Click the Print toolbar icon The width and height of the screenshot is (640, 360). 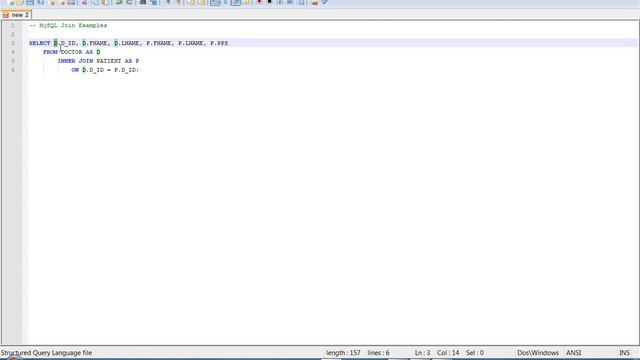(x=71, y=2)
